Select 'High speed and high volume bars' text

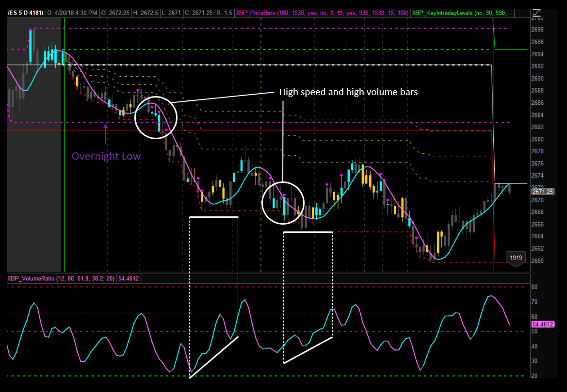[348, 92]
